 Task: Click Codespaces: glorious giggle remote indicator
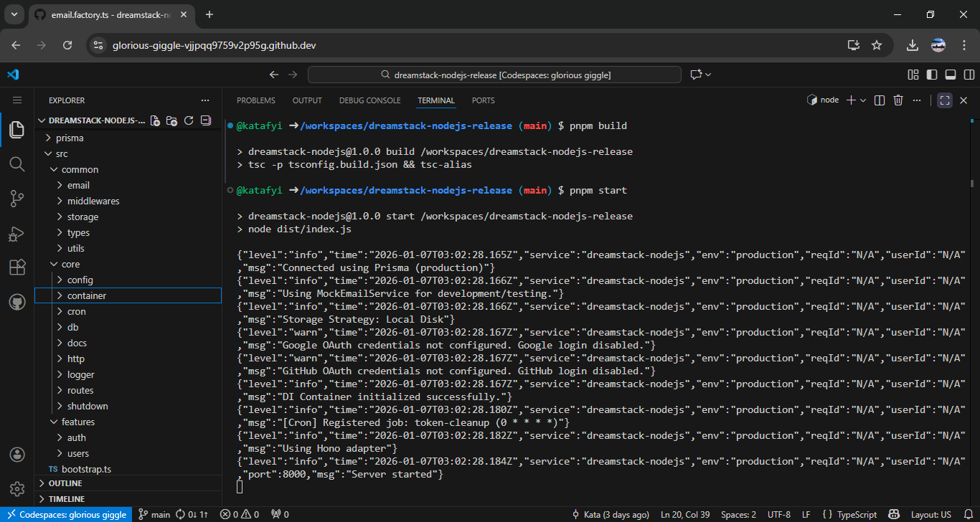tap(67, 514)
